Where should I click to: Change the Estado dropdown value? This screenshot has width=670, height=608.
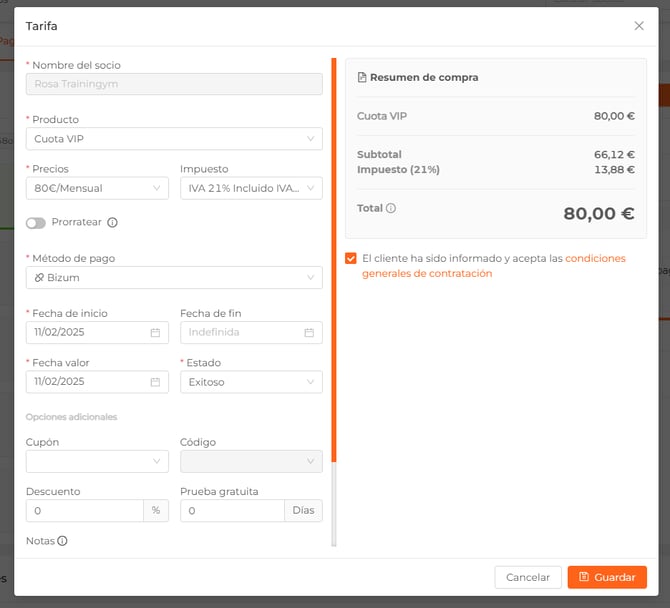tap(251, 382)
